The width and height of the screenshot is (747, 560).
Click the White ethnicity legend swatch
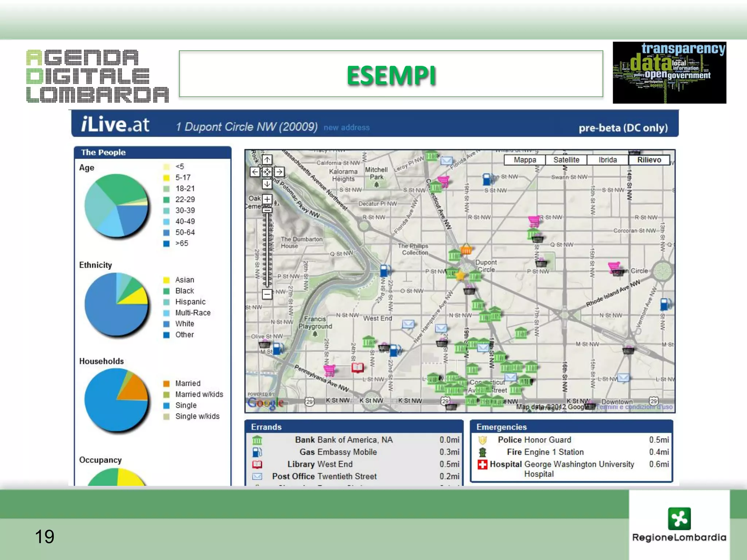coord(166,324)
